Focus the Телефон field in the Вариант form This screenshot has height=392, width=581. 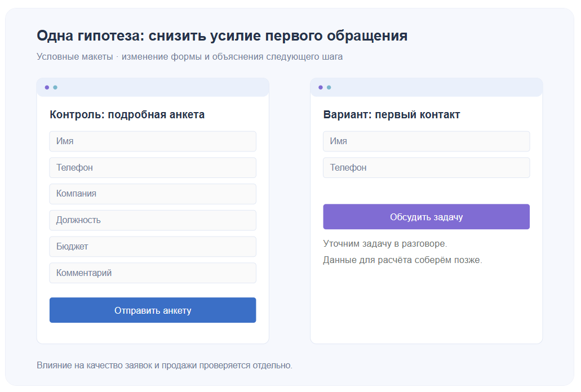(427, 168)
